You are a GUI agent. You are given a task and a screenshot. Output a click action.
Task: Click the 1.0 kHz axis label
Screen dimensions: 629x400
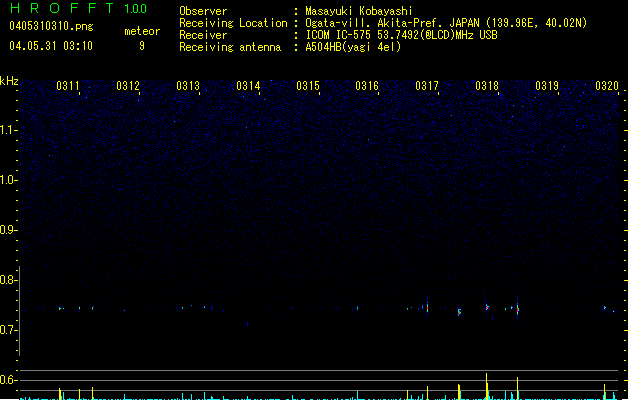pyautogui.click(x=8, y=180)
